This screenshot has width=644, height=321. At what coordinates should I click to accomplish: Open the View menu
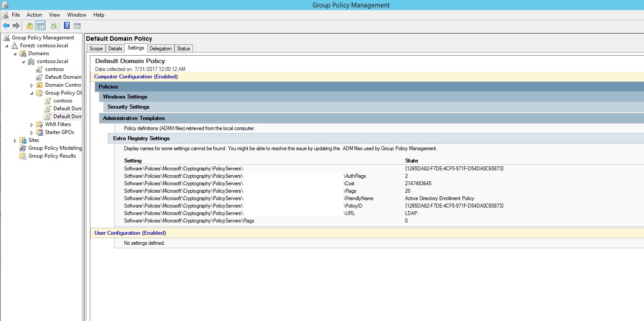pyautogui.click(x=55, y=15)
